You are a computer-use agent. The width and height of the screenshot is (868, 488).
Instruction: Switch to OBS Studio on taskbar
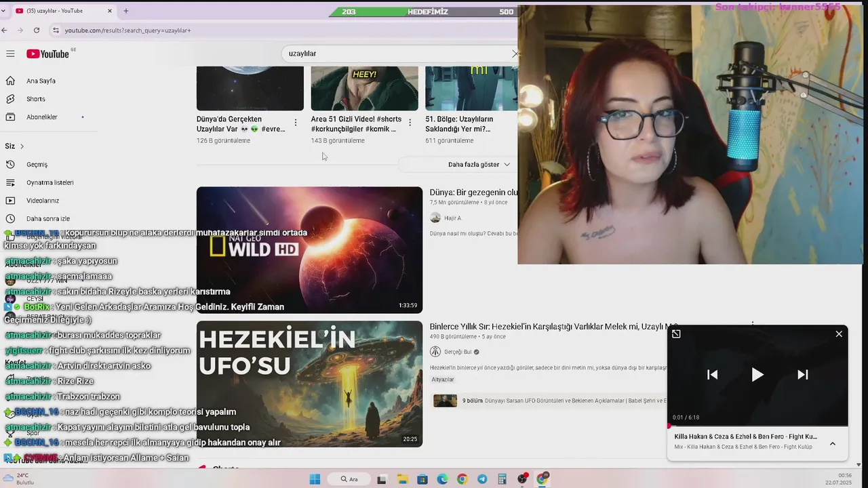pos(522,479)
